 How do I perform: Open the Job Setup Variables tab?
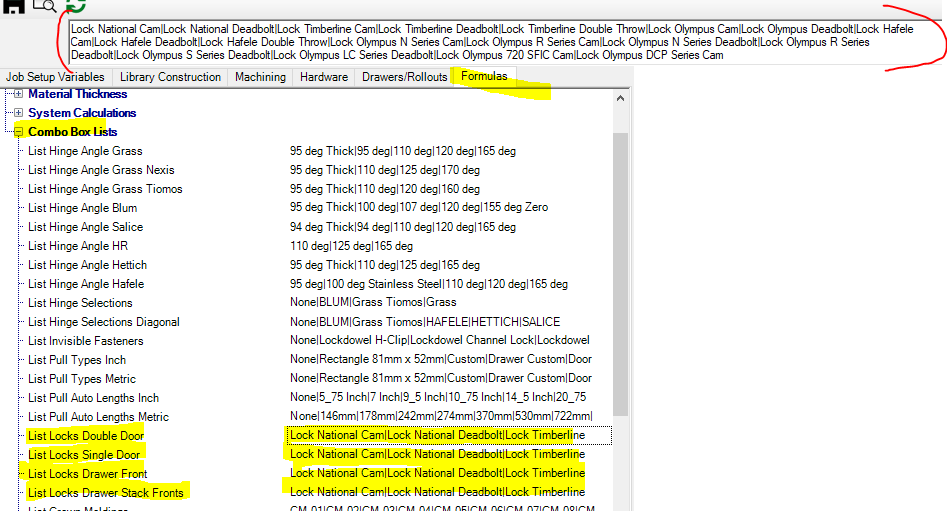55,77
